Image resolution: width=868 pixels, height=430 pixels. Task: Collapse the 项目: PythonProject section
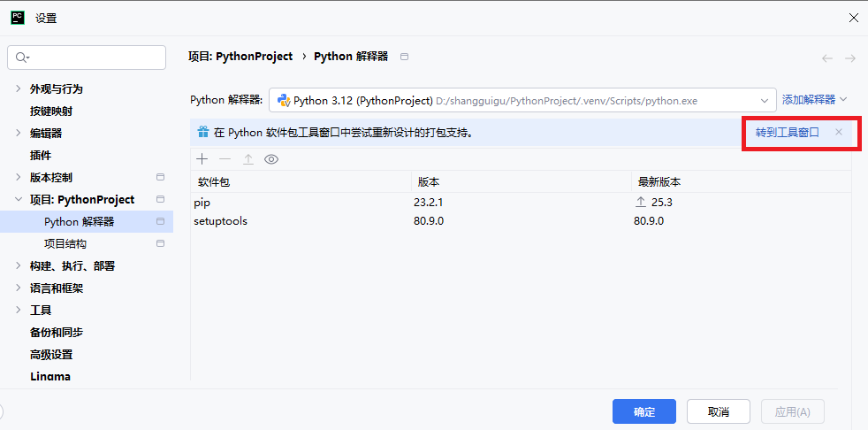pos(19,199)
